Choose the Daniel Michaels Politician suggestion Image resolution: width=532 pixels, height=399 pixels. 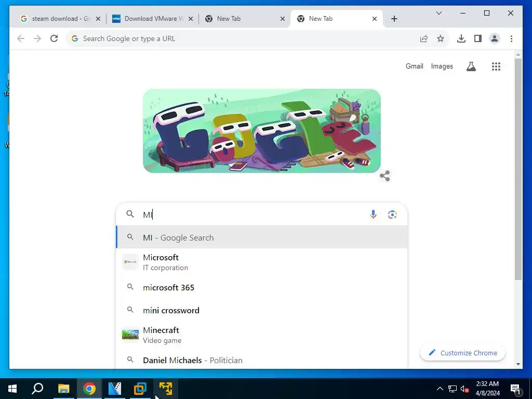coord(262,360)
